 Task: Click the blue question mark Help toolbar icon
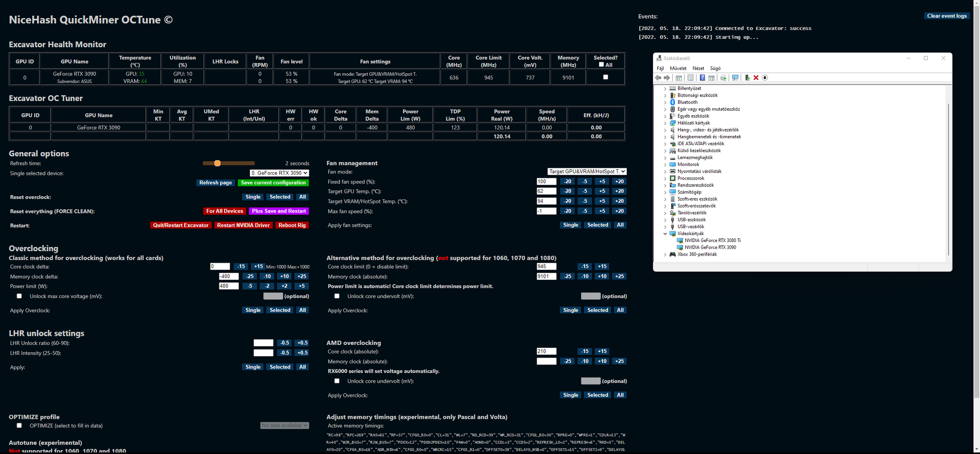click(702, 78)
